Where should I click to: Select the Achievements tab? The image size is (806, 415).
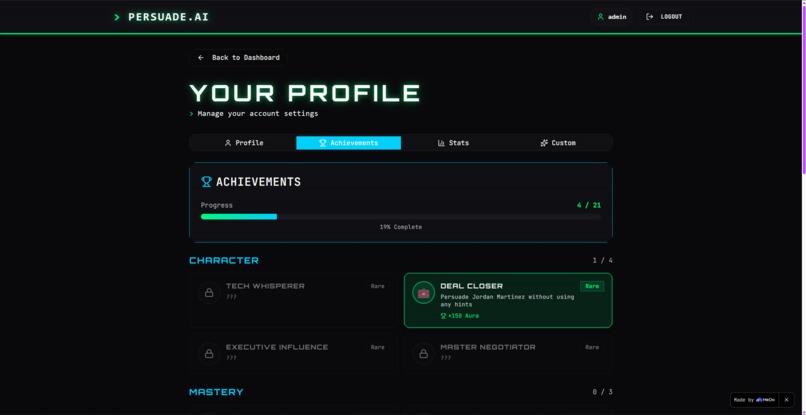point(349,143)
